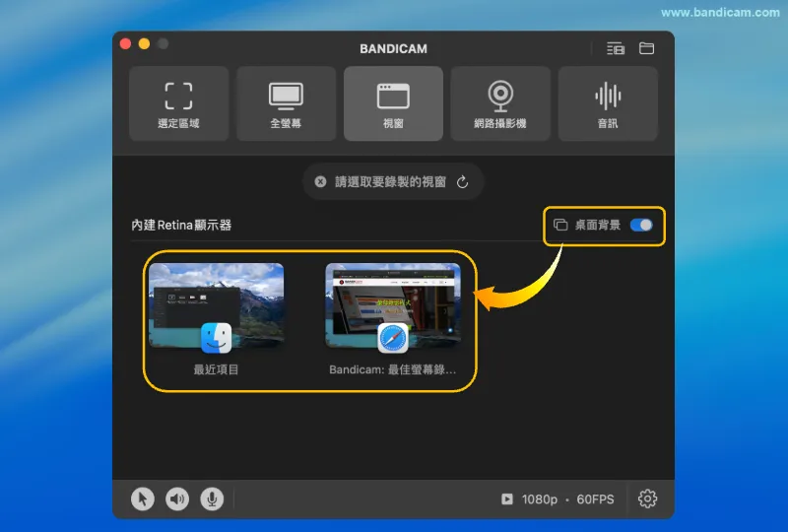Click the Bandicam: 最佳螢幕錄... title text
This screenshot has height=532, width=788.
pyautogui.click(x=393, y=369)
